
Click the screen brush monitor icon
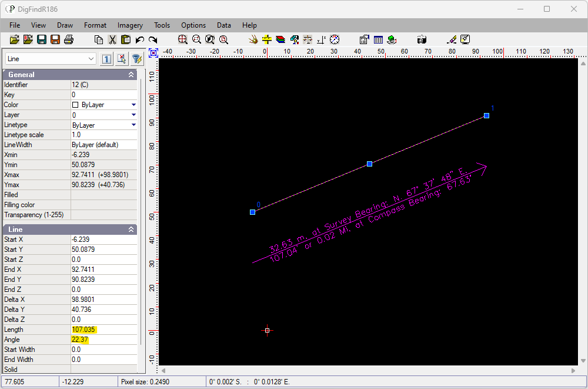point(465,39)
